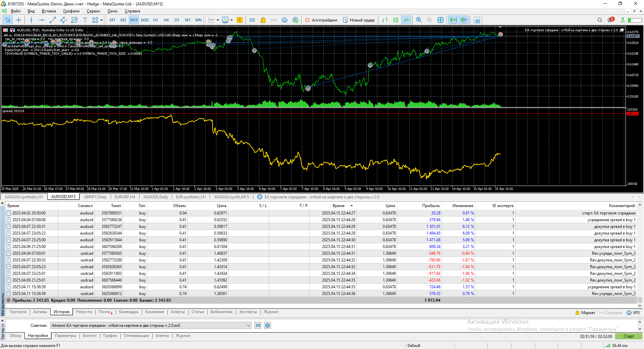Toggle chart auto-scroll to latest bar

(453, 20)
